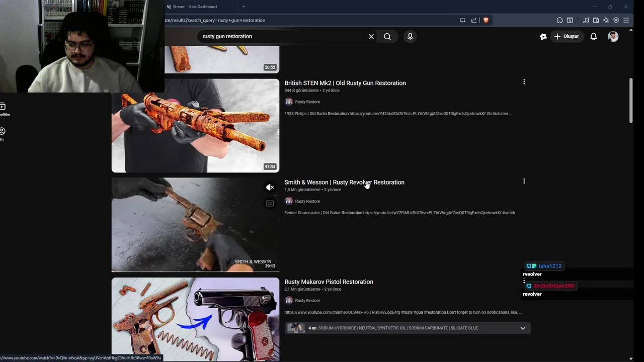Click the magnifier search button
Viewport: 644px width, 362px height.
click(387, 37)
